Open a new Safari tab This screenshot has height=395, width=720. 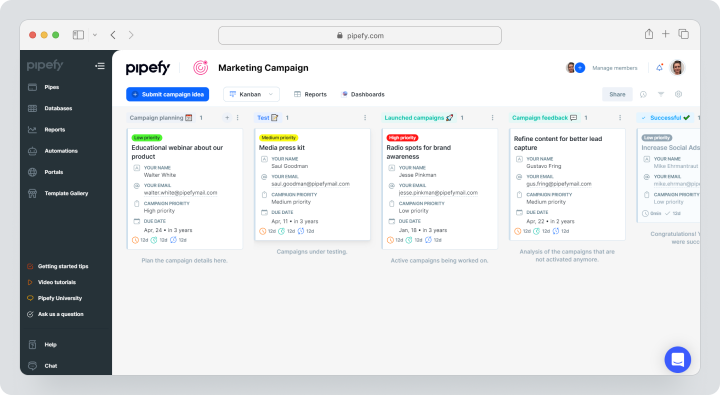pos(665,34)
